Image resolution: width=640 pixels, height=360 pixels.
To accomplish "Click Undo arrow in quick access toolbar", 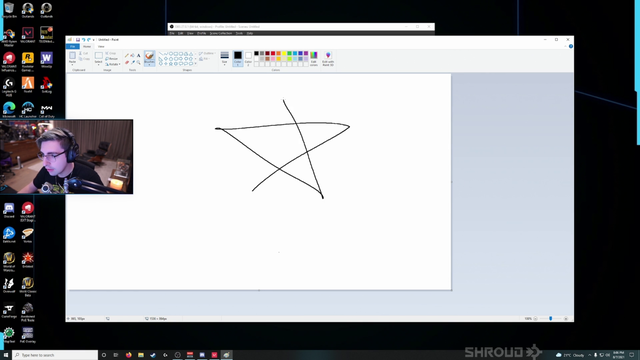I will (83, 40).
